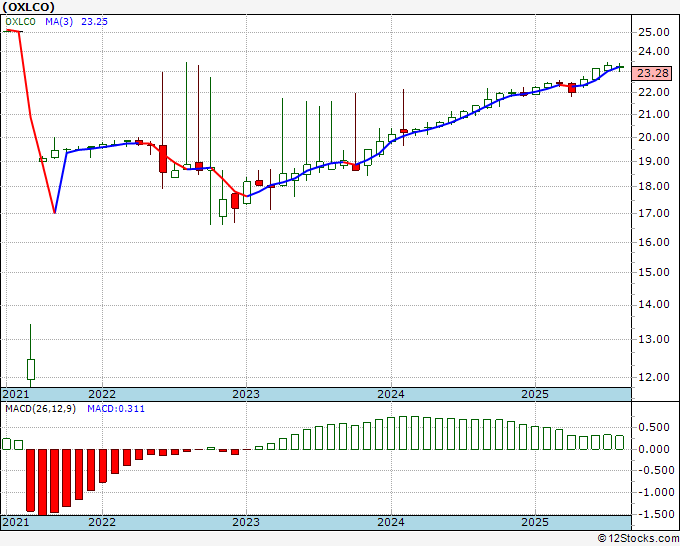Click the 14.00 price axis label
The image size is (680, 546).
point(654,304)
